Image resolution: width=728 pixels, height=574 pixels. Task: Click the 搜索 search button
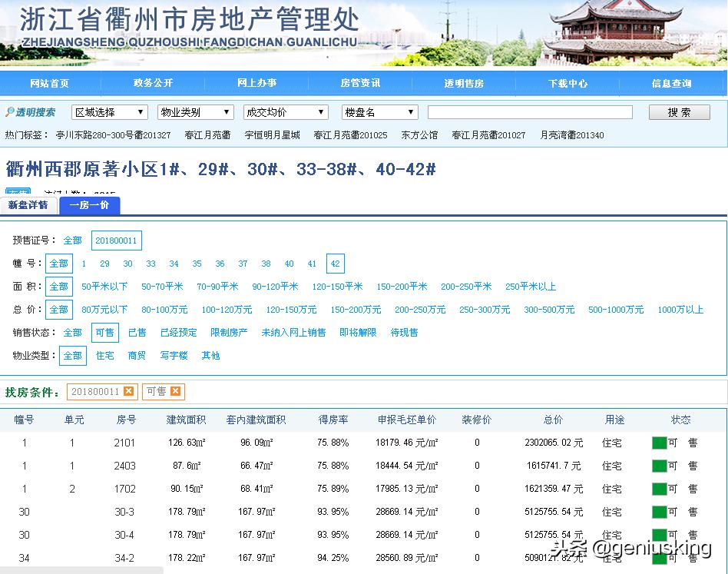tap(679, 111)
